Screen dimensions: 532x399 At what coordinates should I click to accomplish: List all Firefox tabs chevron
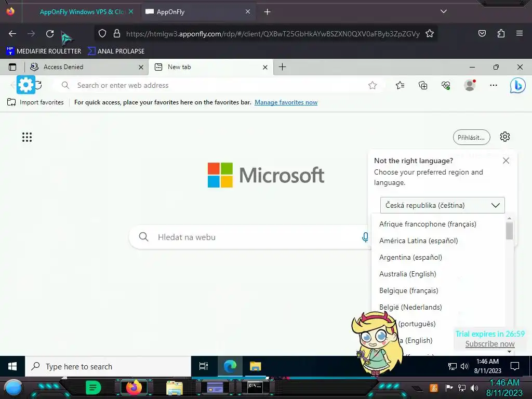click(444, 11)
